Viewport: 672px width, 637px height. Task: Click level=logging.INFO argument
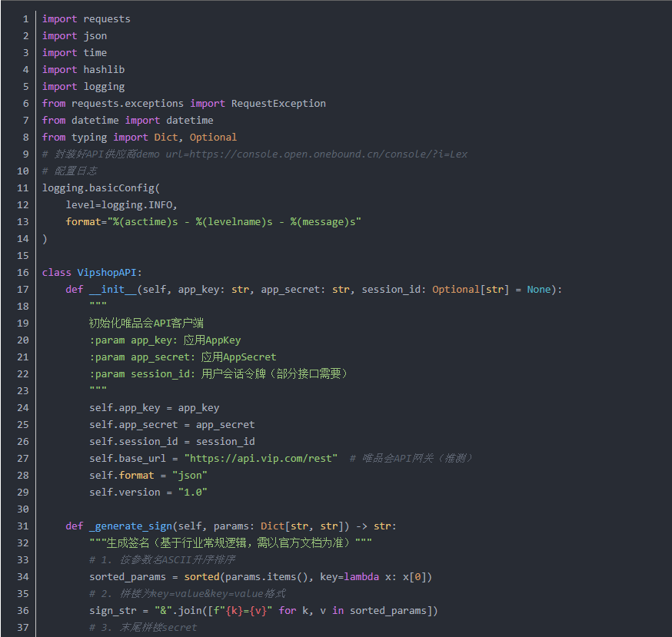[121, 205]
